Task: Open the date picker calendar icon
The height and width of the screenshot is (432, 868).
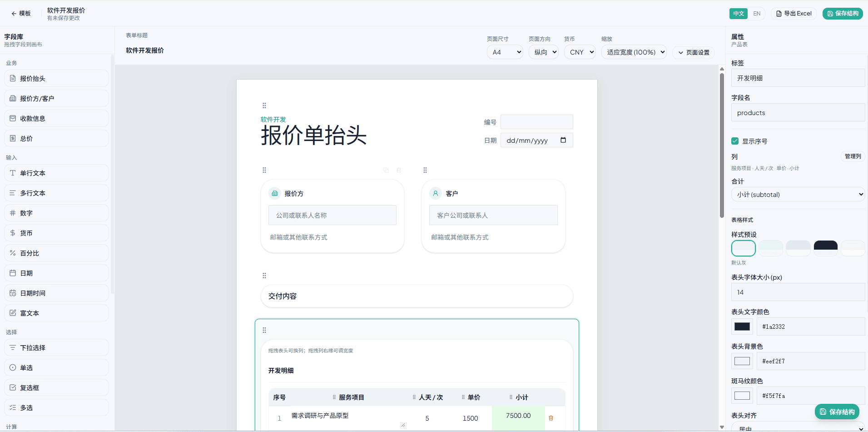Action: 563,140
